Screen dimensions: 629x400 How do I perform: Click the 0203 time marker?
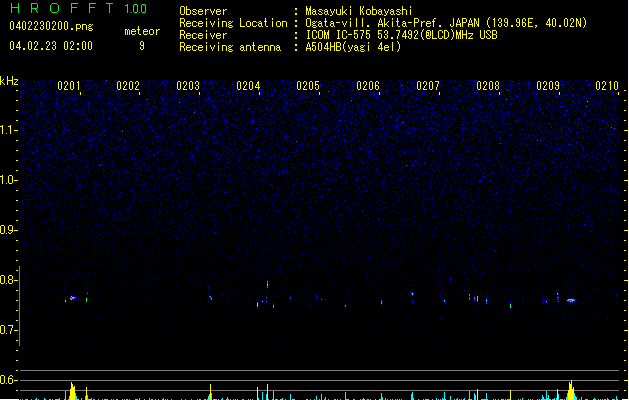188,86
